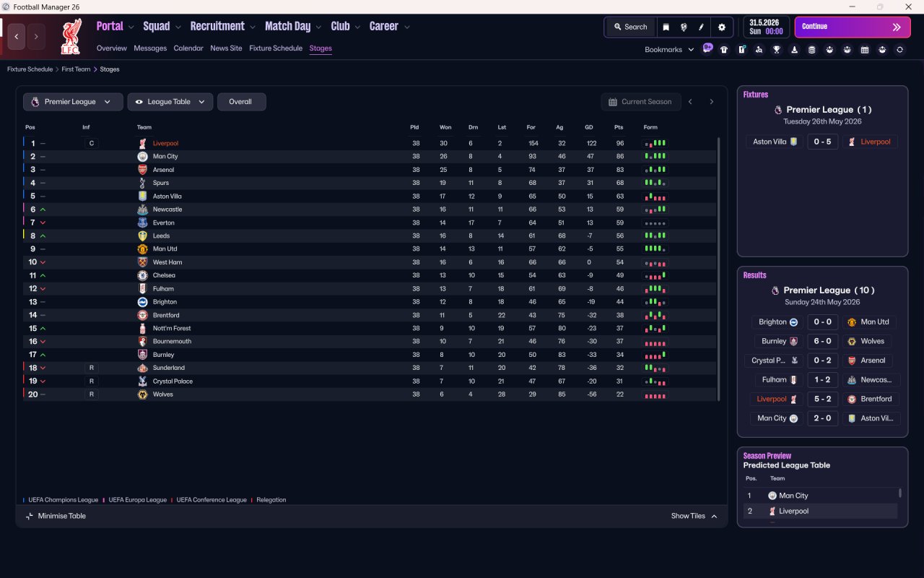Image resolution: width=924 pixels, height=578 pixels.
Task: Click the Wolves badge in table row 20
Action: [143, 394]
